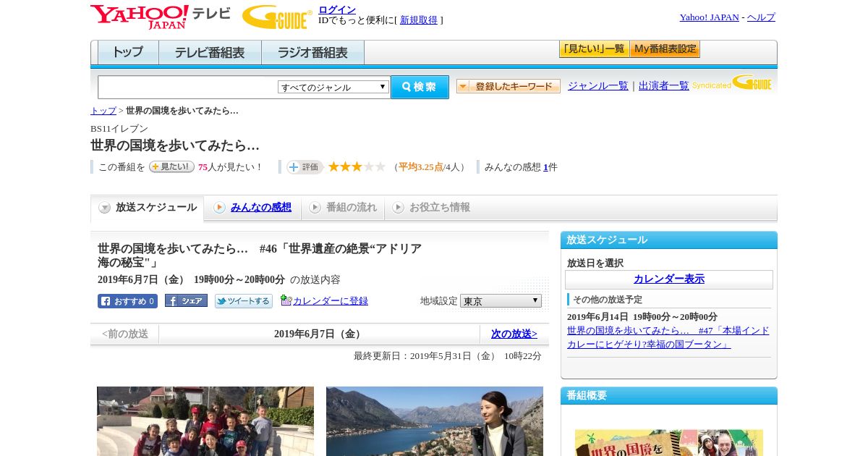The image size is (868, 456).
Task: Open the 「見たい!」一覧 button
Action: pyautogui.click(x=594, y=49)
